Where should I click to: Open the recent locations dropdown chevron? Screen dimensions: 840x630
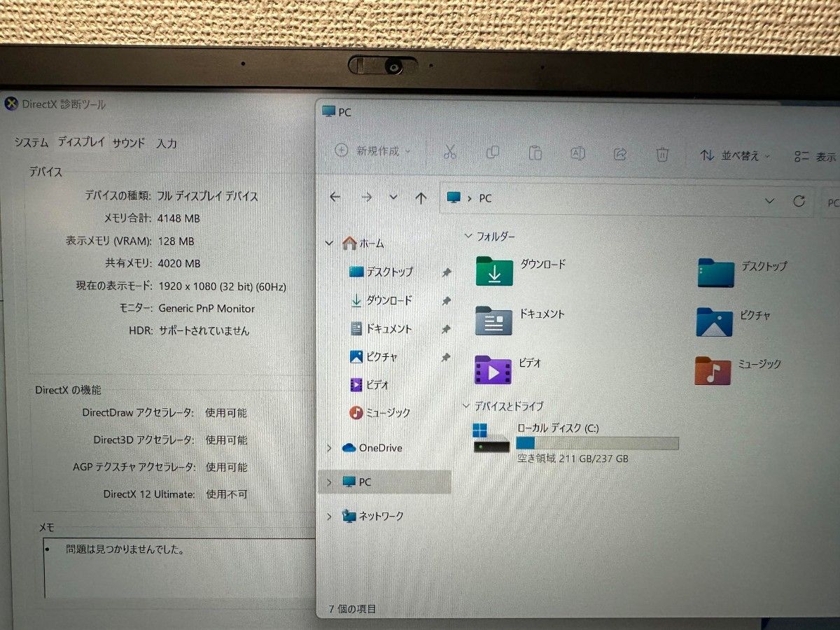pos(393,197)
